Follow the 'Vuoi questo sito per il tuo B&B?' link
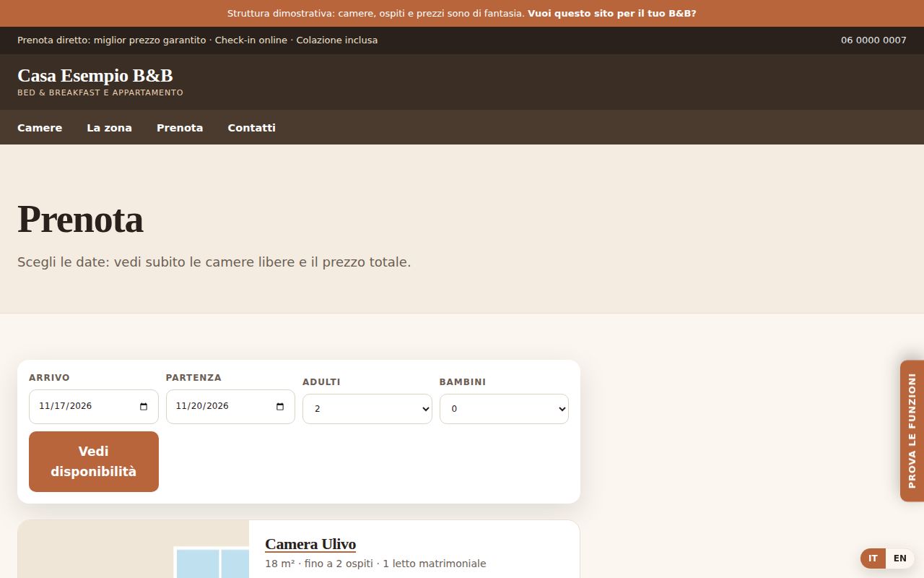 (x=612, y=13)
